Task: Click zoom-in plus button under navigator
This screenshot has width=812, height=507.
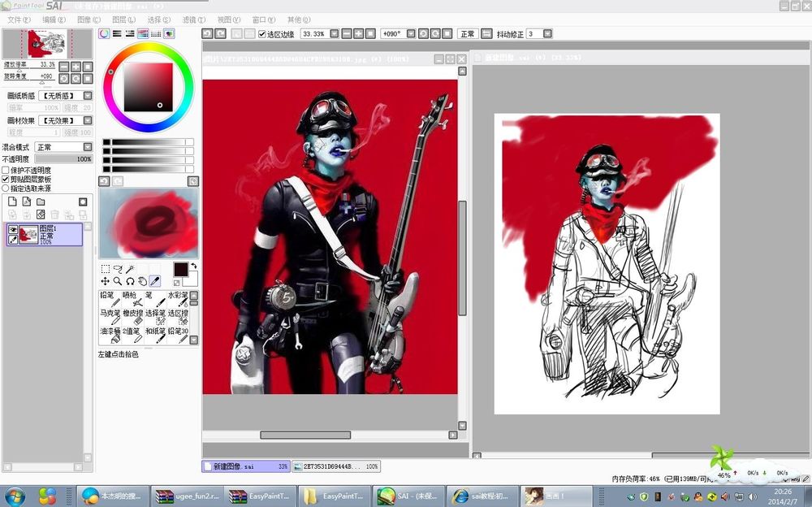Action: pyautogui.click(x=76, y=67)
